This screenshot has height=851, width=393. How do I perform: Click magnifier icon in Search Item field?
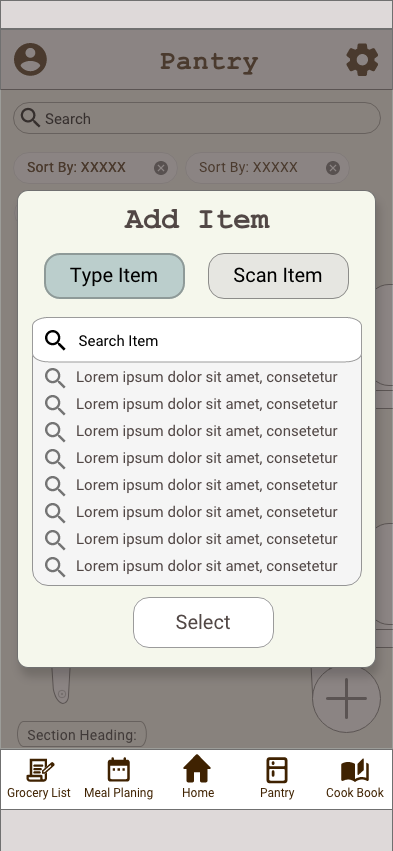55,341
